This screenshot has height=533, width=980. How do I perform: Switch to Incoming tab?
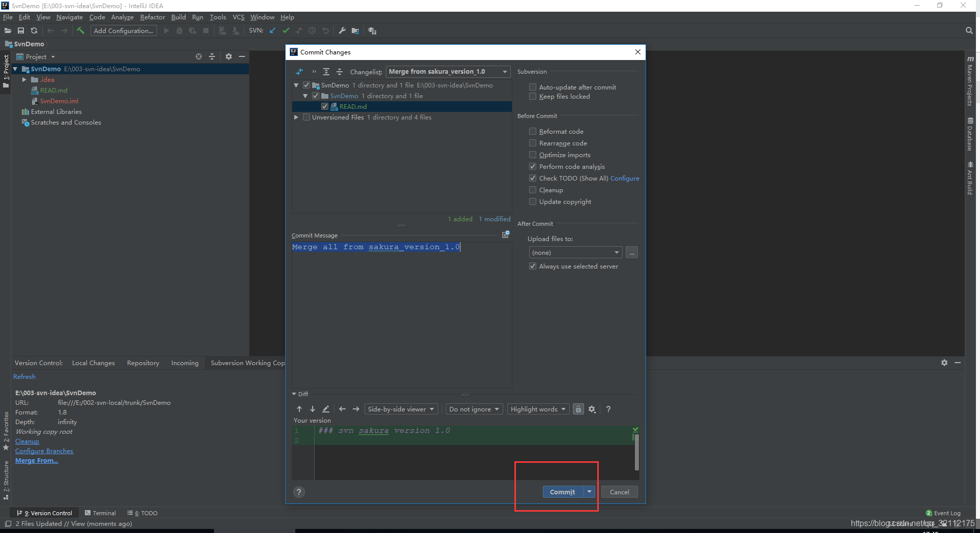[185, 363]
